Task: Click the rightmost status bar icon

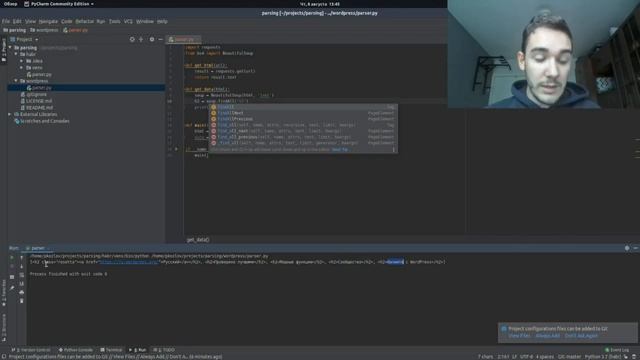Action: pyautogui.click(x=635, y=356)
